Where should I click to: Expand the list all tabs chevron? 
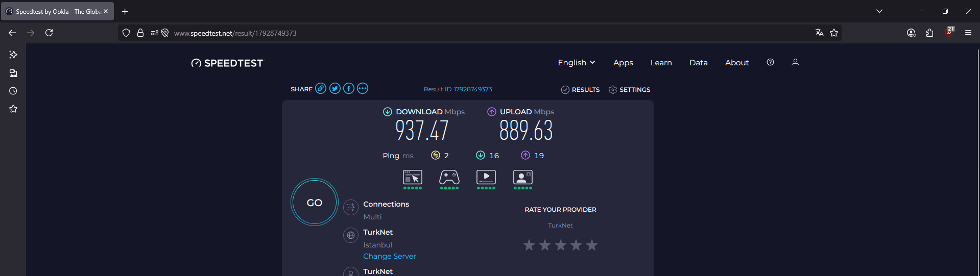pyautogui.click(x=879, y=11)
